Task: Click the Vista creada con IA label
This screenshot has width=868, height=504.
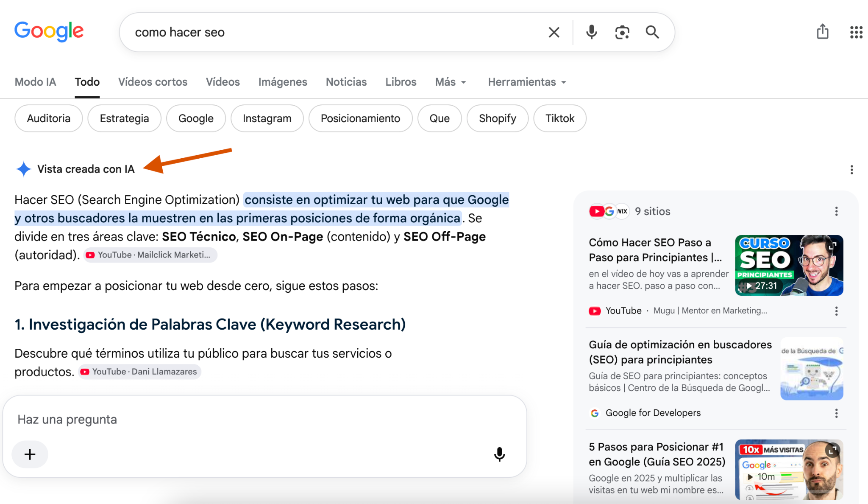Action: click(x=86, y=169)
